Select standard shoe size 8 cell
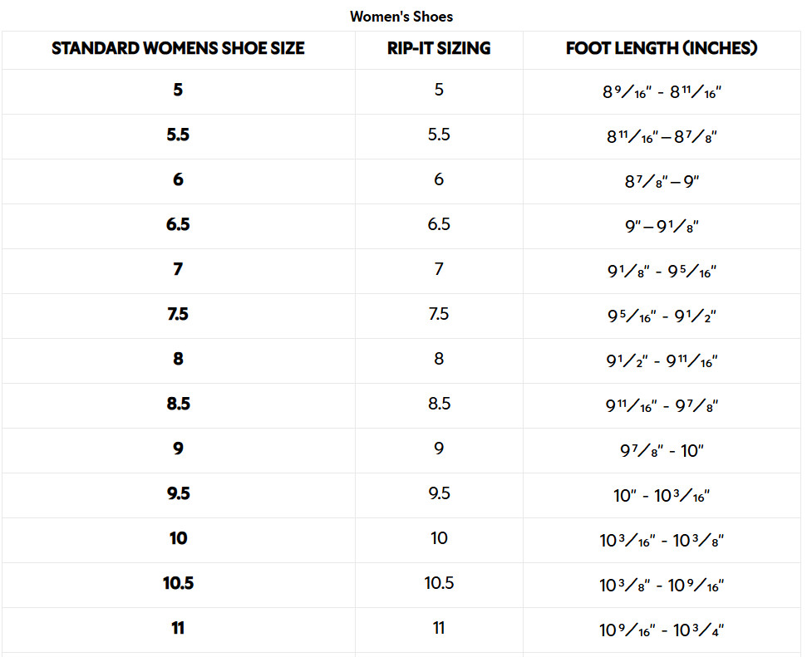 tap(178, 359)
